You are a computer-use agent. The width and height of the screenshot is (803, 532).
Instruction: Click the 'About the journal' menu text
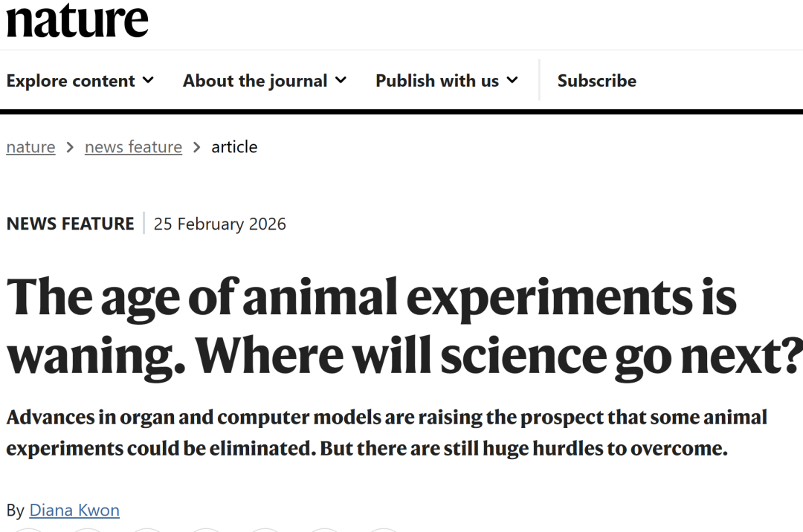point(255,81)
